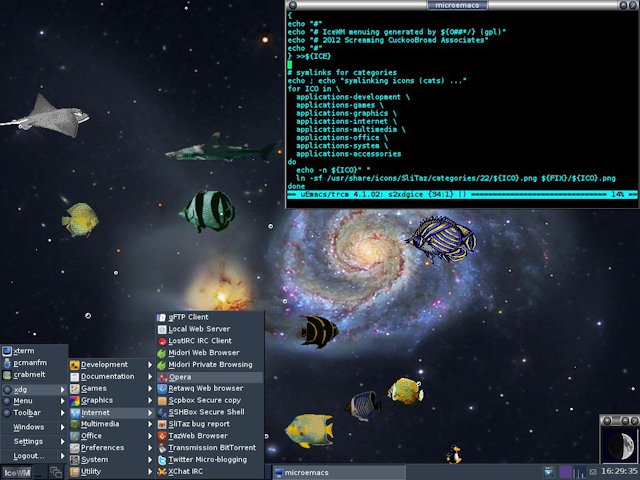640x480 pixels.
Task: Launch Opera from the Internet submenu
Action: pos(210,377)
